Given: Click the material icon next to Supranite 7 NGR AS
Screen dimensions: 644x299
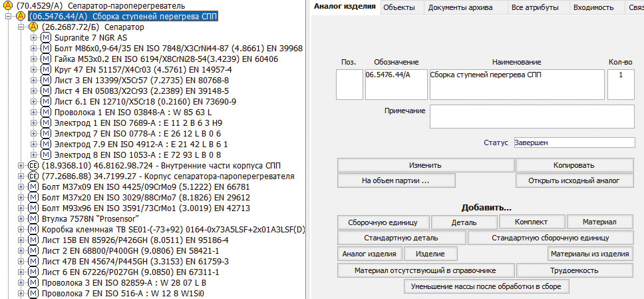Looking at the screenshot, I should [46, 38].
